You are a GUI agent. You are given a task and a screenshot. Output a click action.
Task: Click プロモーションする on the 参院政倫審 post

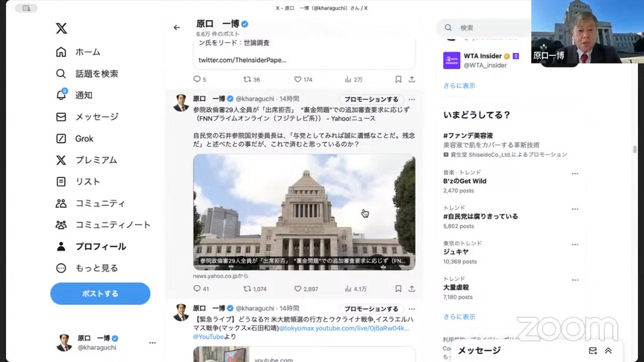tap(371, 99)
